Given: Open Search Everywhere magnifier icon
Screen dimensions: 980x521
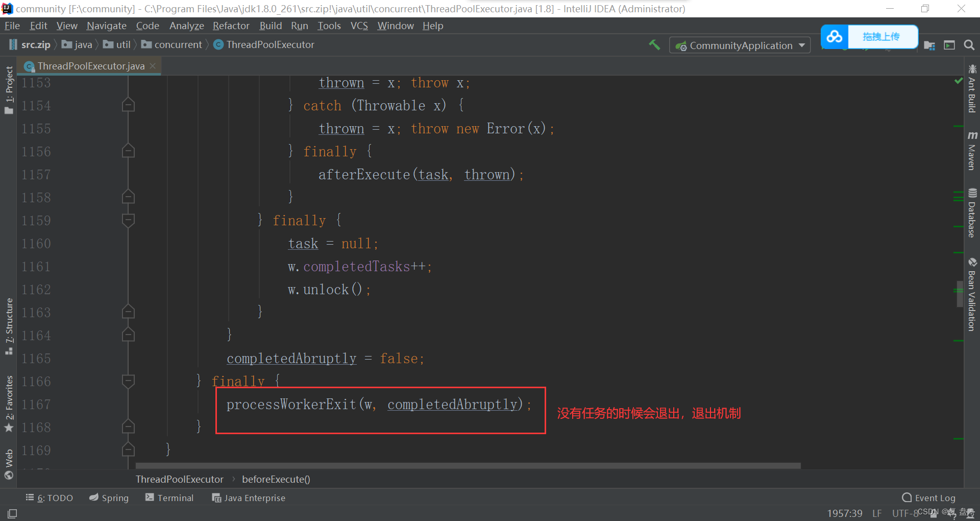Looking at the screenshot, I should 969,45.
